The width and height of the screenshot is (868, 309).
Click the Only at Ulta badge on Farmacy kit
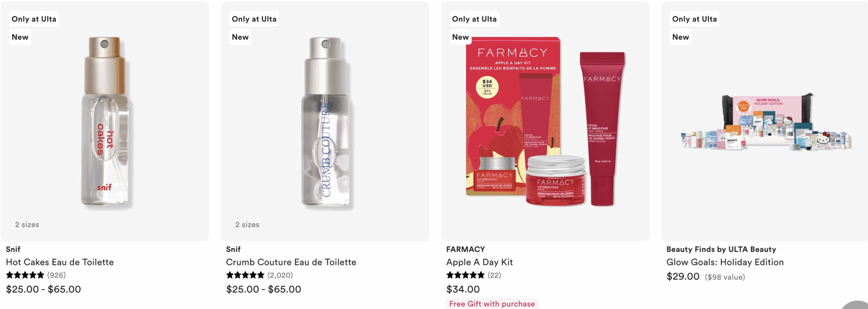[474, 19]
